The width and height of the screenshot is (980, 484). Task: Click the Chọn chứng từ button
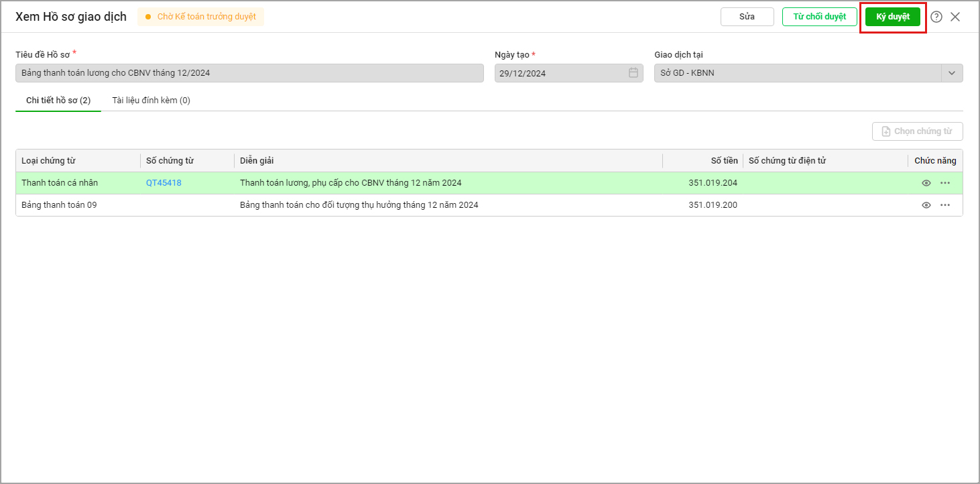point(917,131)
